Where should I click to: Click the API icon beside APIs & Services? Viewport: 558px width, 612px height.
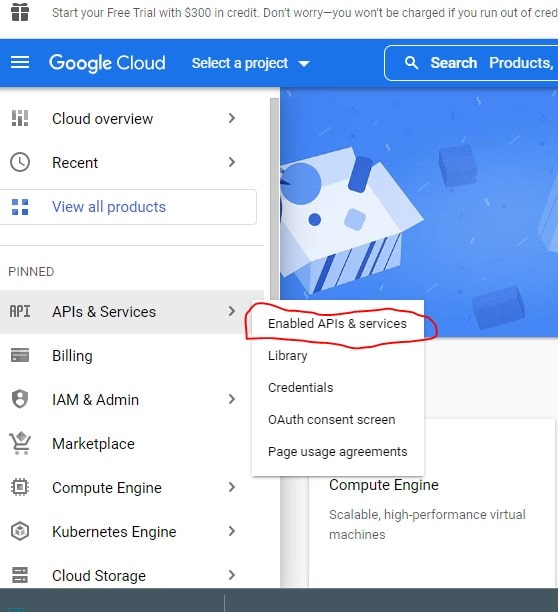(x=20, y=311)
